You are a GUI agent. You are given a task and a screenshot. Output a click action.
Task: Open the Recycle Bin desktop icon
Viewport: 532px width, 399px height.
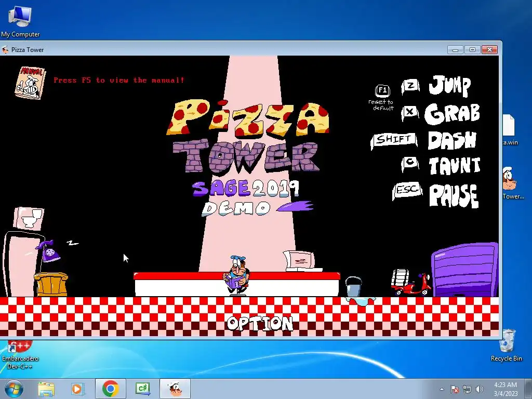click(507, 345)
